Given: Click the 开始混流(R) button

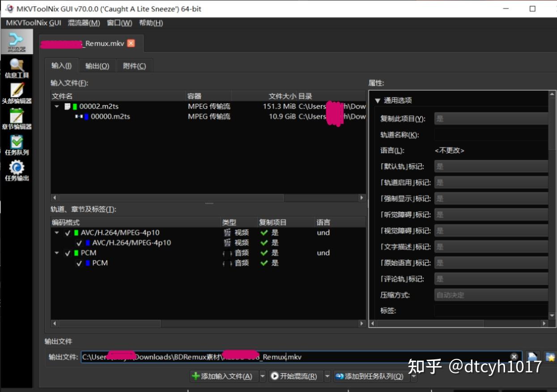Looking at the screenshot, I should pos(296,376).
